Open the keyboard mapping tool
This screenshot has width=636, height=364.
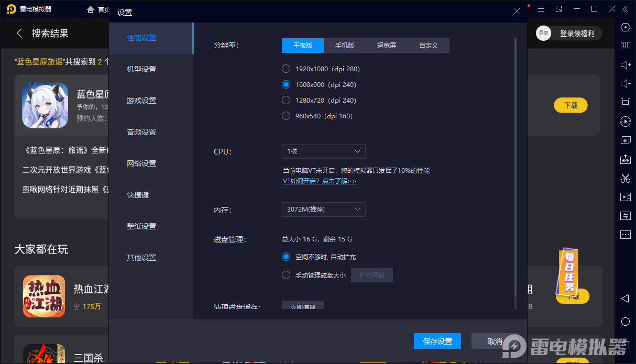click(625, 45)
